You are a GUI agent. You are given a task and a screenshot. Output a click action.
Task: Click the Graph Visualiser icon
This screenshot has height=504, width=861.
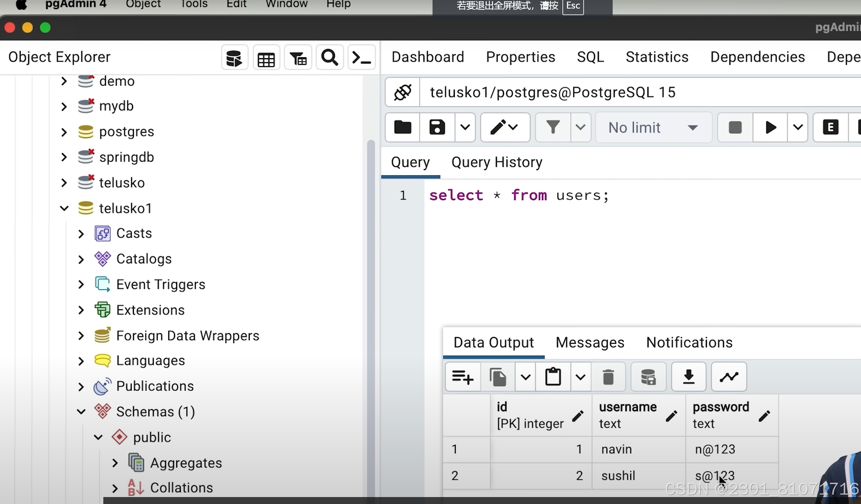tap(729, 377)
